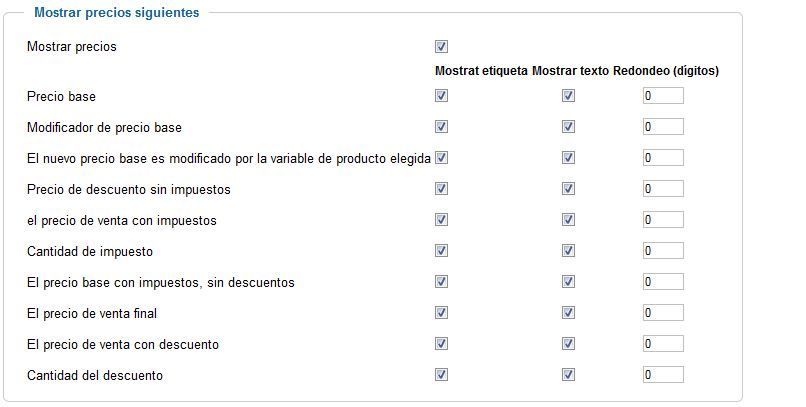Toggle Mostrar etiqueta for Precio de descuento sin impuestos

[x=441, y=189]
